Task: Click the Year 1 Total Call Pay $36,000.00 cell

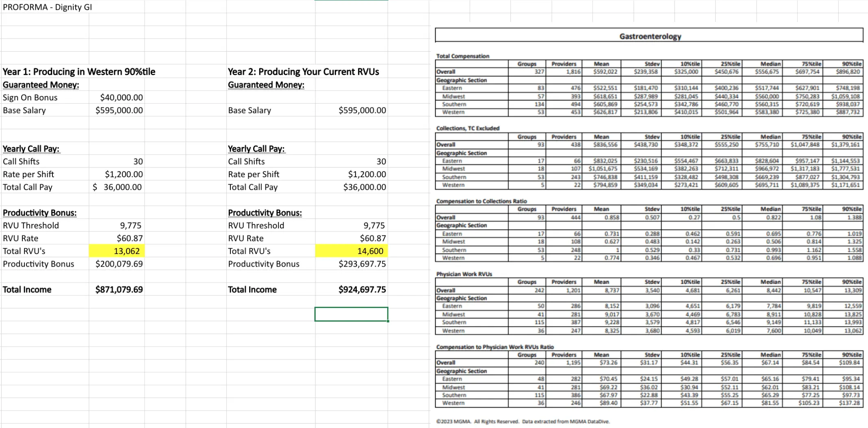Action: point(117,187)
